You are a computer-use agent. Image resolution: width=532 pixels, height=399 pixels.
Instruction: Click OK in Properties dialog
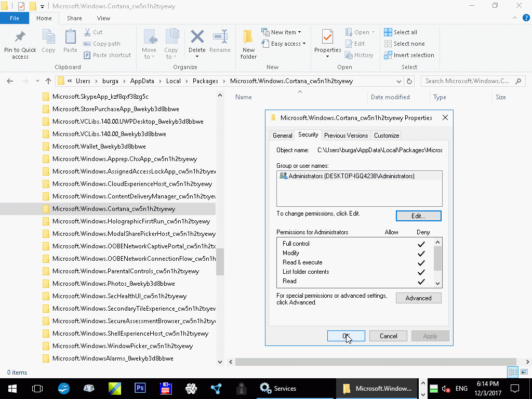[x=346, y=336]
